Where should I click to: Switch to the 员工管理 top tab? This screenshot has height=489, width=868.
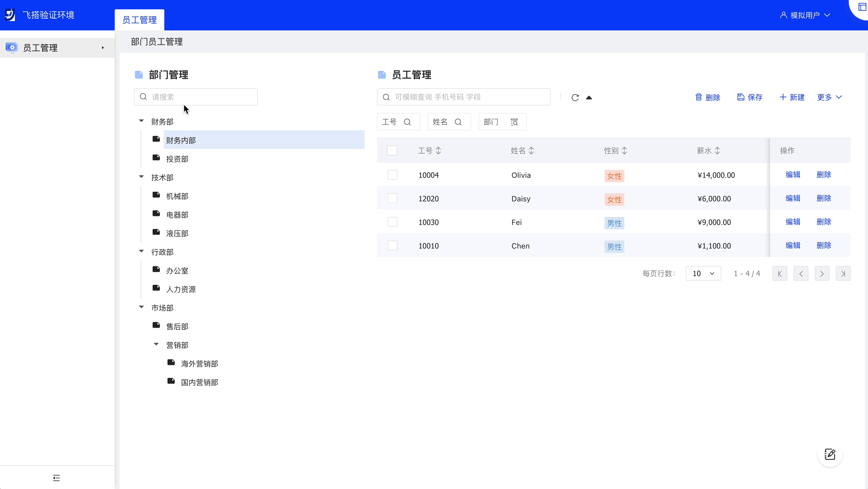(x=139, y=20)
